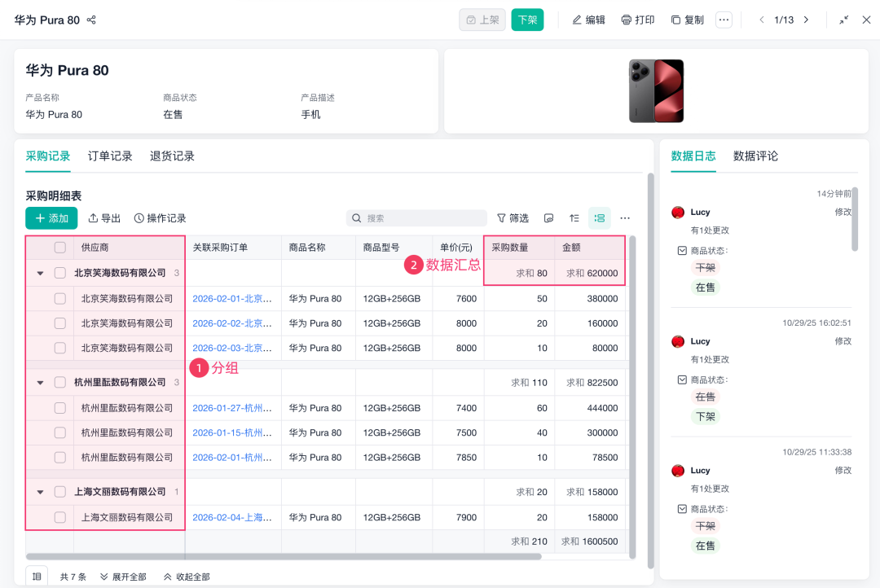Screen dimensions: 880x588
Task: Go to previous record arrow
Action: point(762,20)
